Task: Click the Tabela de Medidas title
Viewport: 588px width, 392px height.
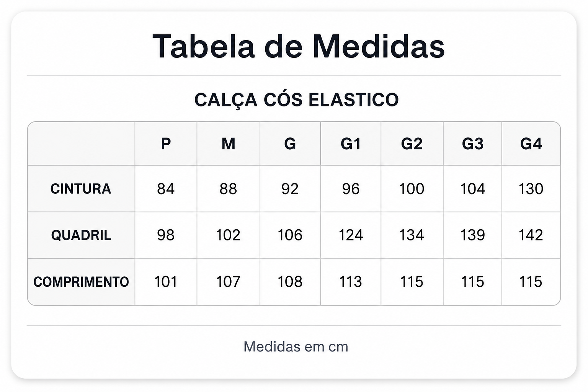Action: coord(299,47)
